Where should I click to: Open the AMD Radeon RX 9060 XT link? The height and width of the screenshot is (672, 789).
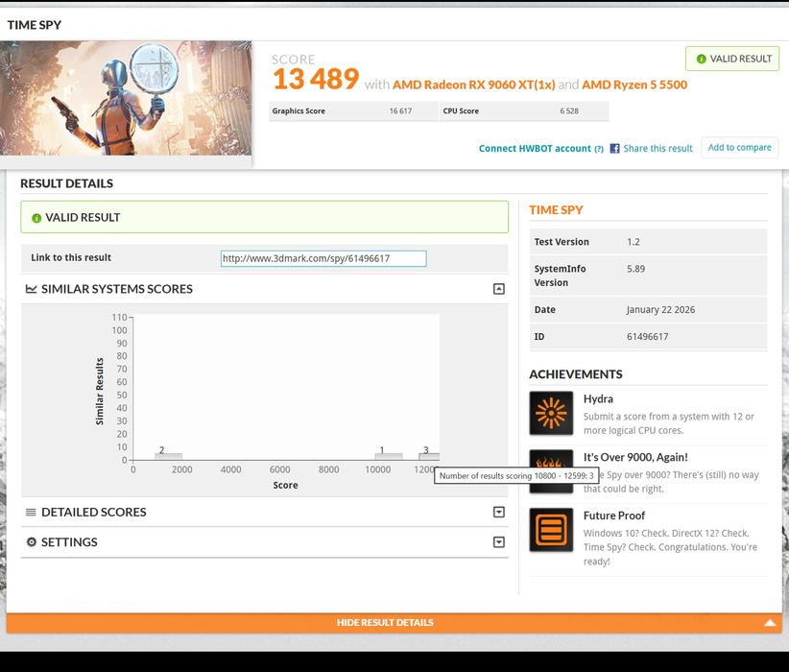click(473, 84)
